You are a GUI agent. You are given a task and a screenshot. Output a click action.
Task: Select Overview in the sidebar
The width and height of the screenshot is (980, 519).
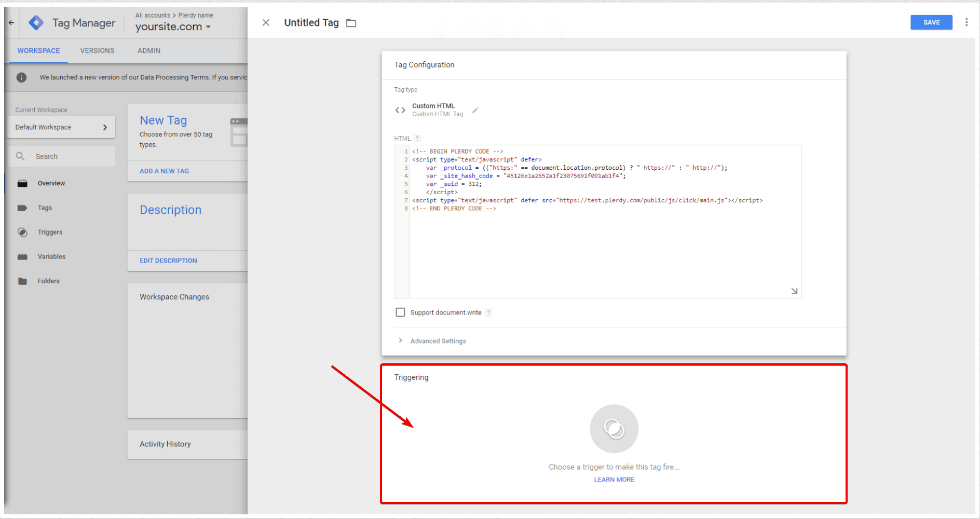[x=51, y=183]
